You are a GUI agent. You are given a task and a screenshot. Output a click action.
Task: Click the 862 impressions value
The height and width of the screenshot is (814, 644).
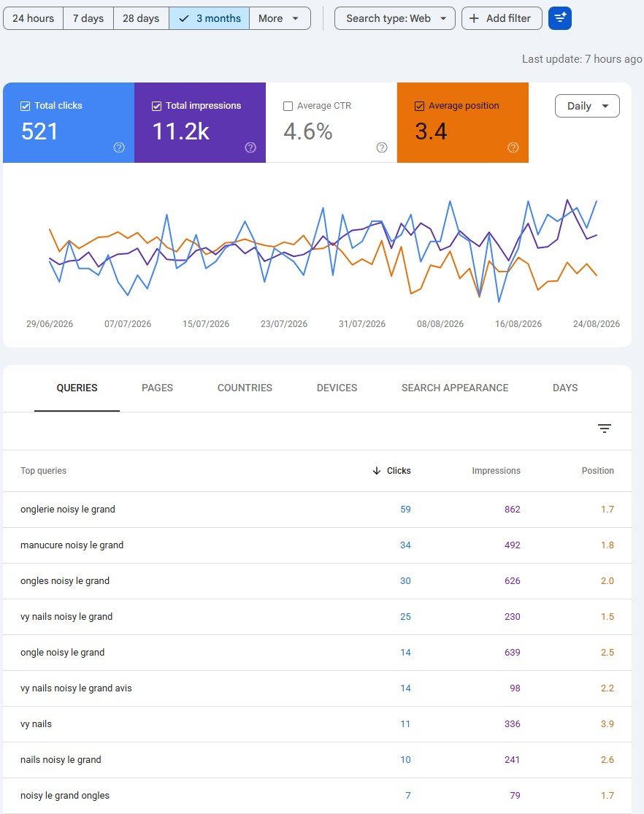[x=512, y=510]
